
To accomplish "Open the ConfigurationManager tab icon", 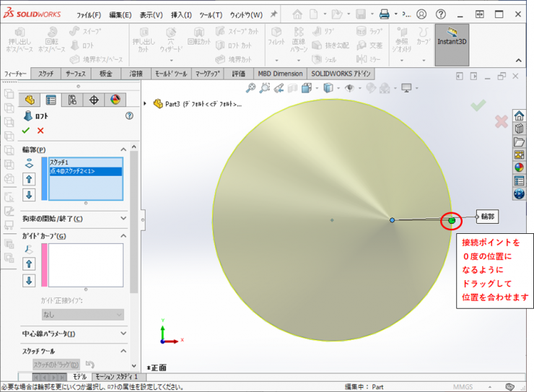I will (x=72, y=100).
